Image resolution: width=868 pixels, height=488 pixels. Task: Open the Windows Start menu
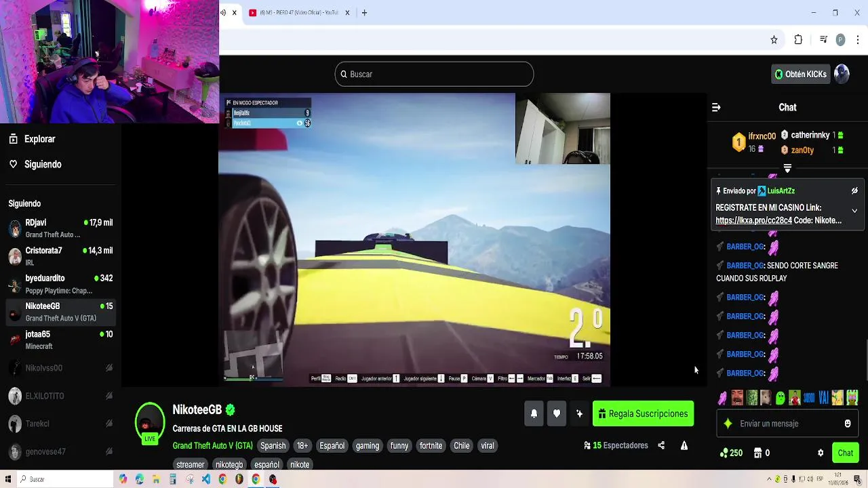[8, 479]
